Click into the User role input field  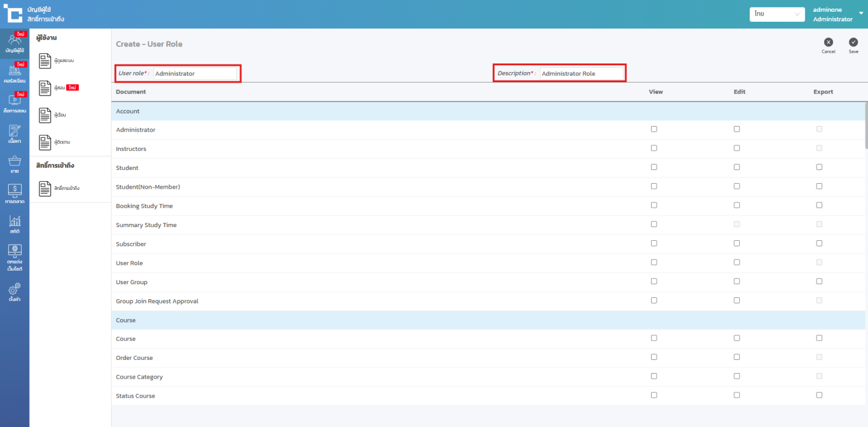coord(195,73)
